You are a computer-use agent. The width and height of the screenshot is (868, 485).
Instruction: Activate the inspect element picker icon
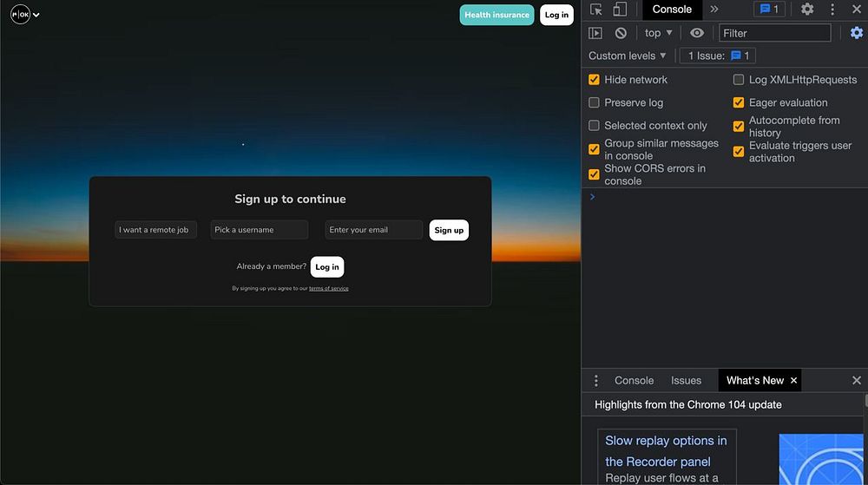[596, 10]
